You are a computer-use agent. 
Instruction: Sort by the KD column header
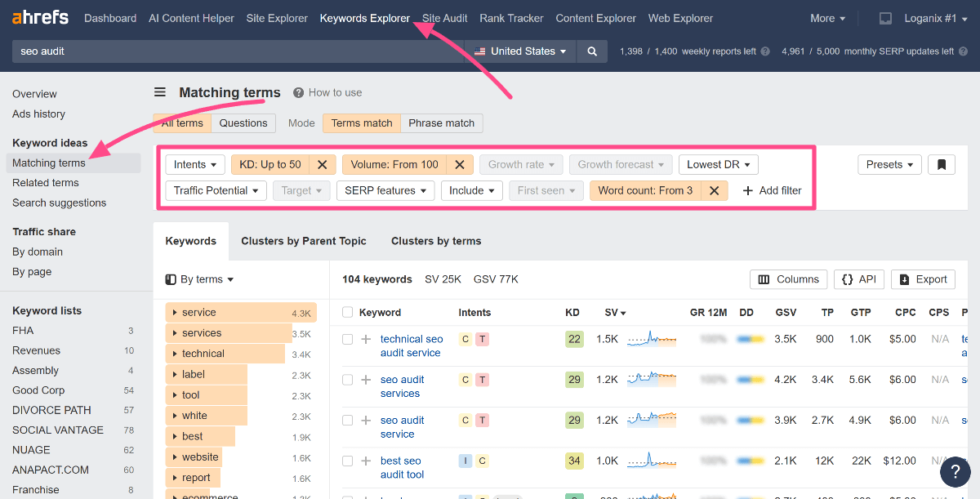[572, 312]
